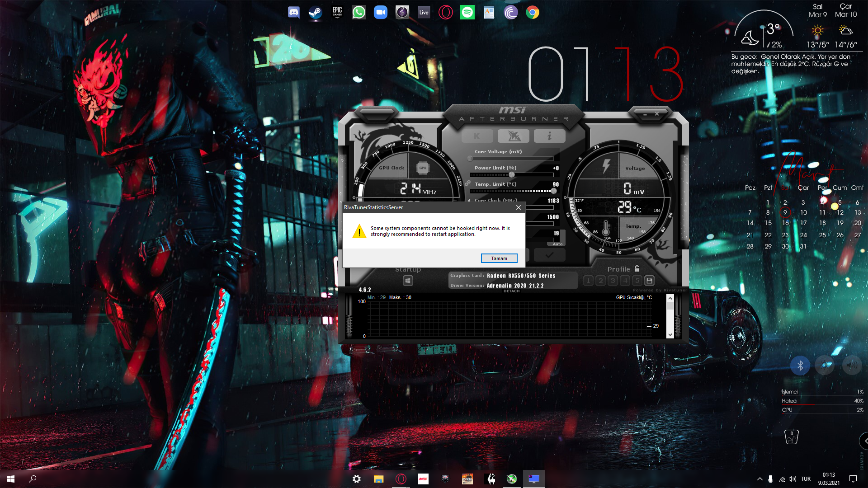Screen dimensions: 868x488
Task: Toggle the Startup Windows logo button
Action: tap(408, 281)
